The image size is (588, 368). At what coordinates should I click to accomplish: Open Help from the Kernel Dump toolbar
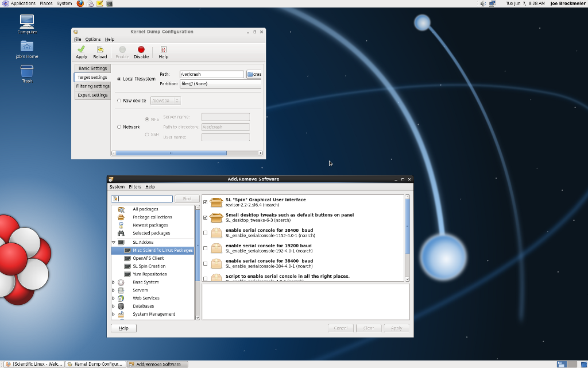point(163,50)
